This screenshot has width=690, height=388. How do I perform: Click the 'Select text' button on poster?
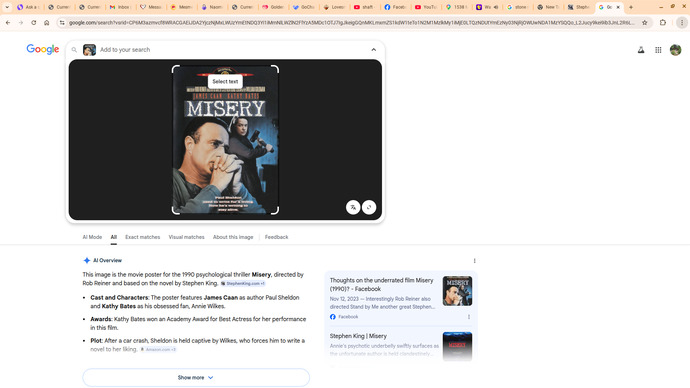(225, 81)
